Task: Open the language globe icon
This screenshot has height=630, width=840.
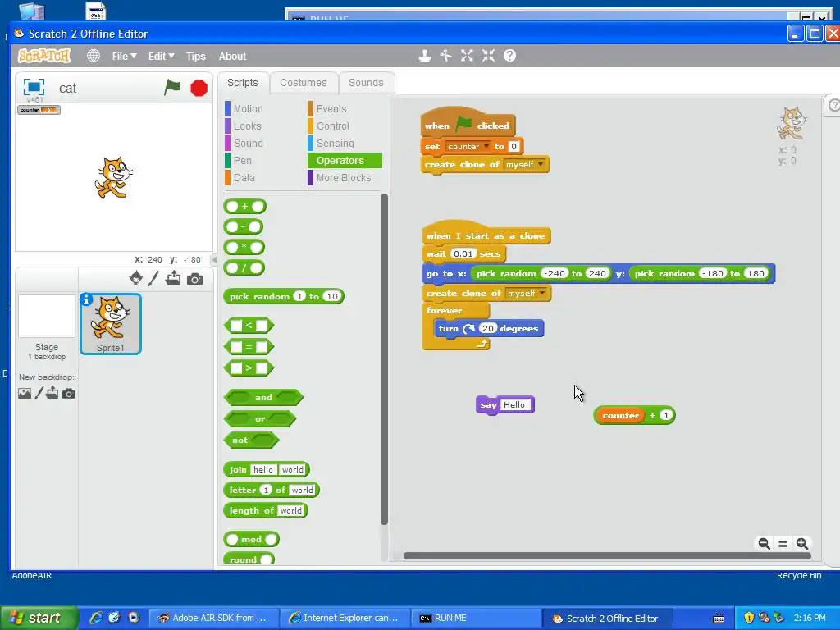Action: click(94, 56)
